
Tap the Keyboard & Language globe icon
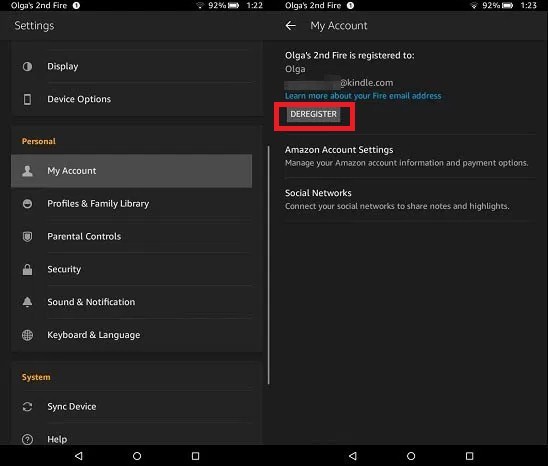pos(27,335)
